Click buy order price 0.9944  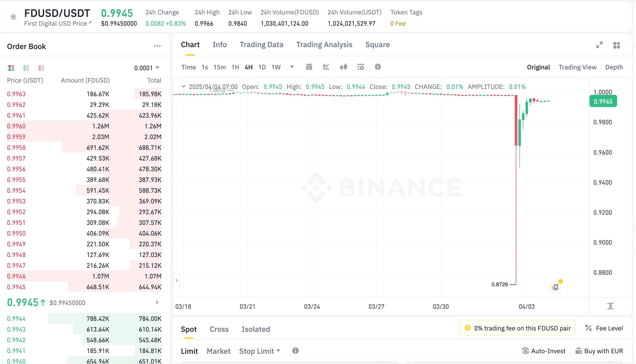(16, 319)
